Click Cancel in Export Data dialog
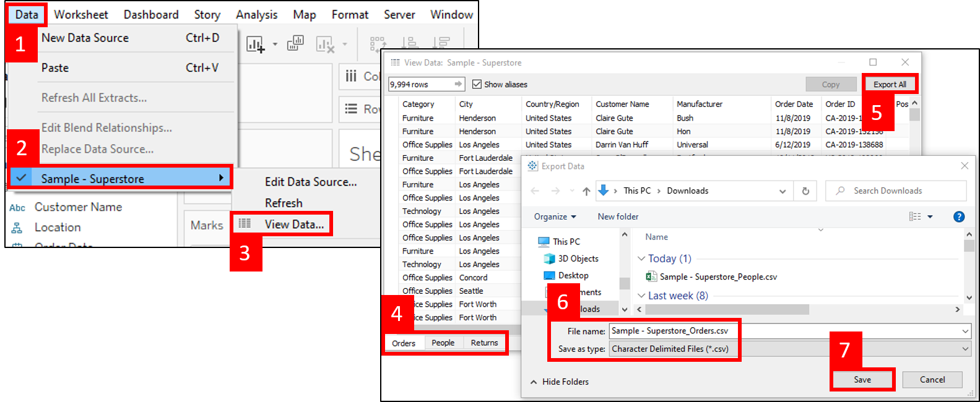 coord(932,380)
